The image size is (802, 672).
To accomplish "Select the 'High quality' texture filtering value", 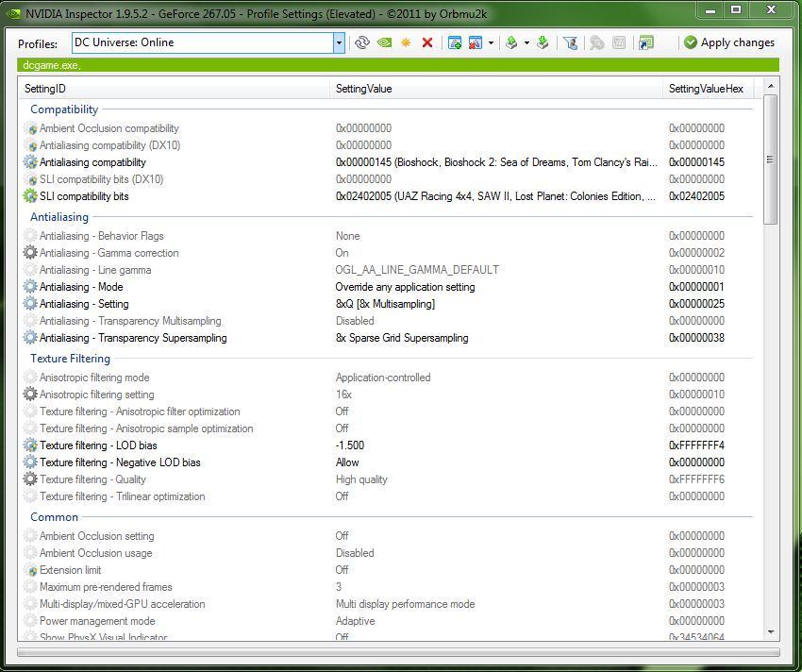I will pos(361,479).
